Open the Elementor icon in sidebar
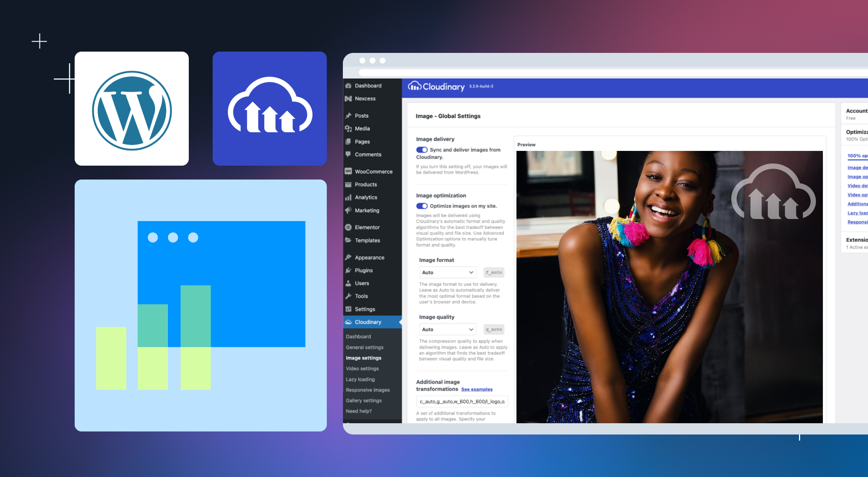This screenshot has height=477, width=868. [349, 227]
